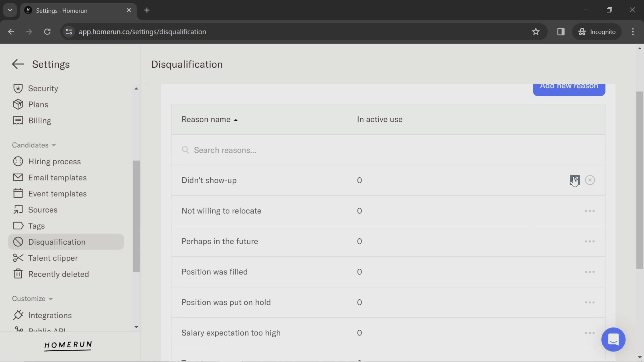Click sidebar scroll up arrow
Viewport: 644px width, 362px height.
click(136, 88)
